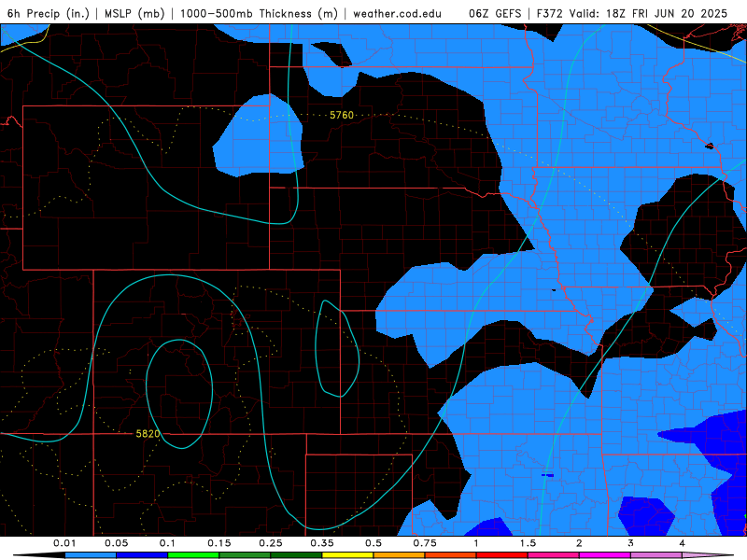
Task: Click the "4" legend value
Action: pyautogui.click(x=683, y=543)
